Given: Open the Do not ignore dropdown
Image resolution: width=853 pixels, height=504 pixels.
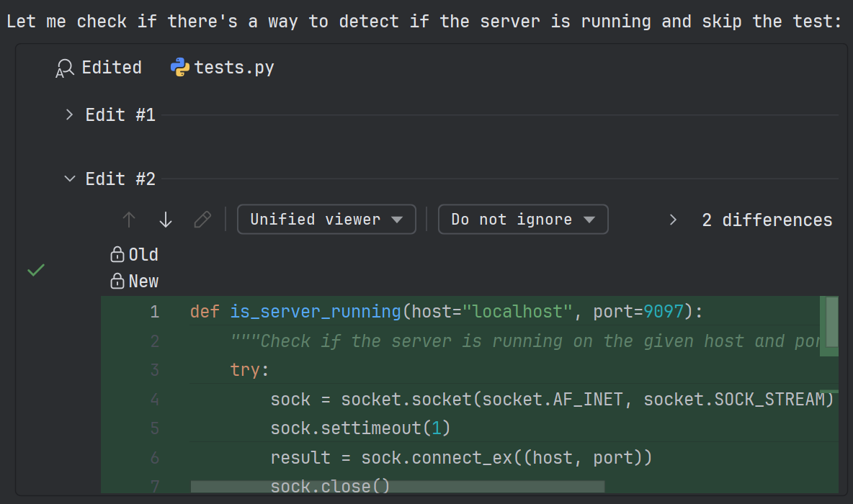Looking at the screenshot, I should click(x=523, y=219).
